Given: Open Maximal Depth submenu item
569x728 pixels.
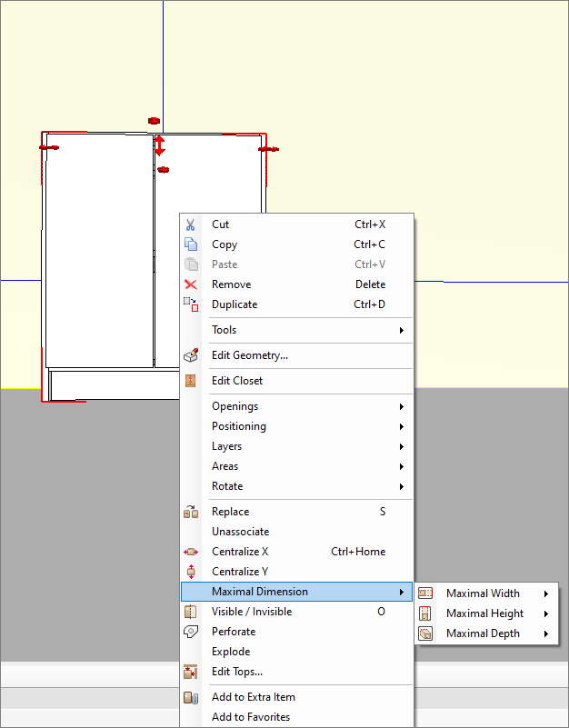Looking at the screenshot, I should pos(486,633).
